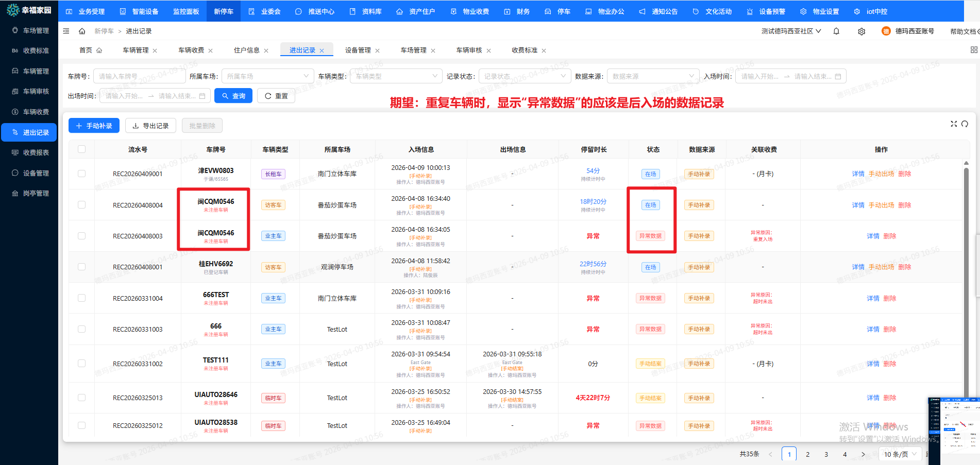The height and width of the screenshot is (465, 980).
Task: Close the 进出记录 tab
Action: point(322,50)
